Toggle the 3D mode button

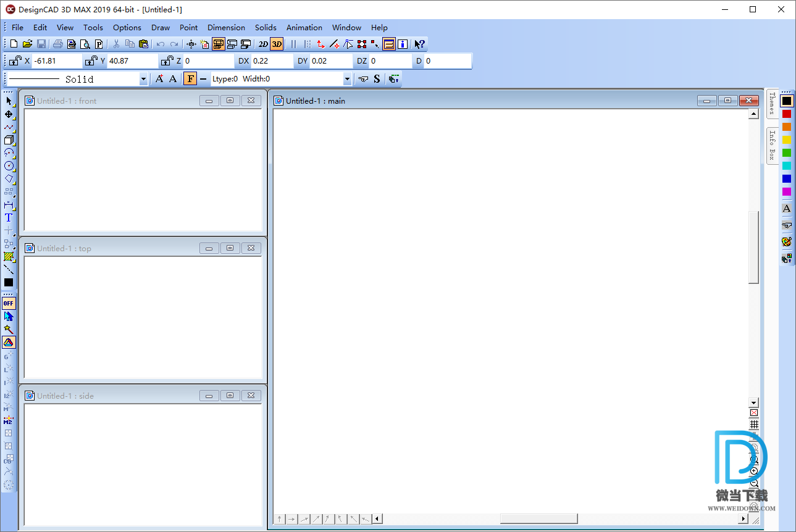coord(277,44)
